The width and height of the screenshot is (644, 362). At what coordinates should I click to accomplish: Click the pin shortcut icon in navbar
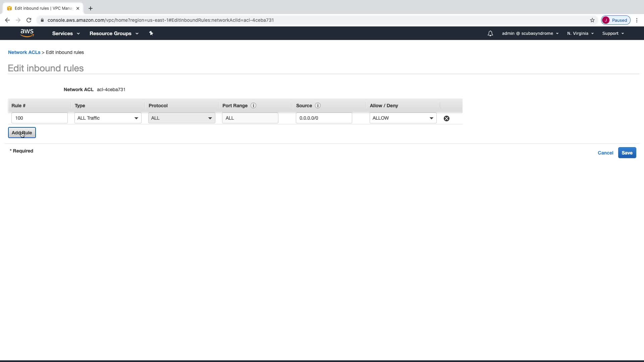151,33
